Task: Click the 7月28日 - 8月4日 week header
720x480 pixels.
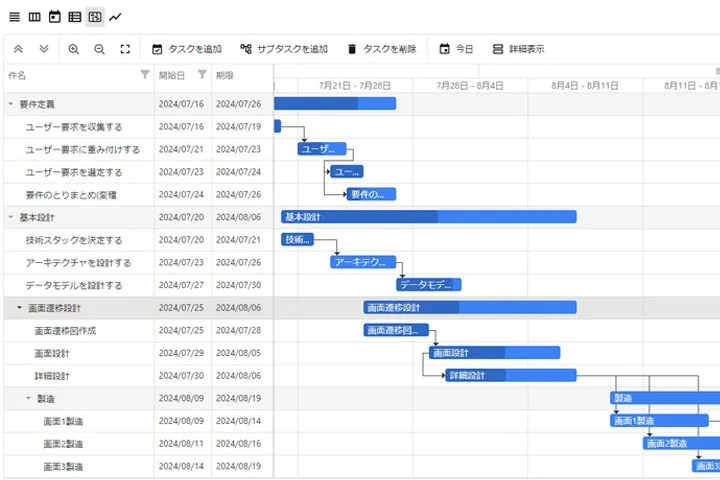Action: pyautogui.click(x=470, y=86)
